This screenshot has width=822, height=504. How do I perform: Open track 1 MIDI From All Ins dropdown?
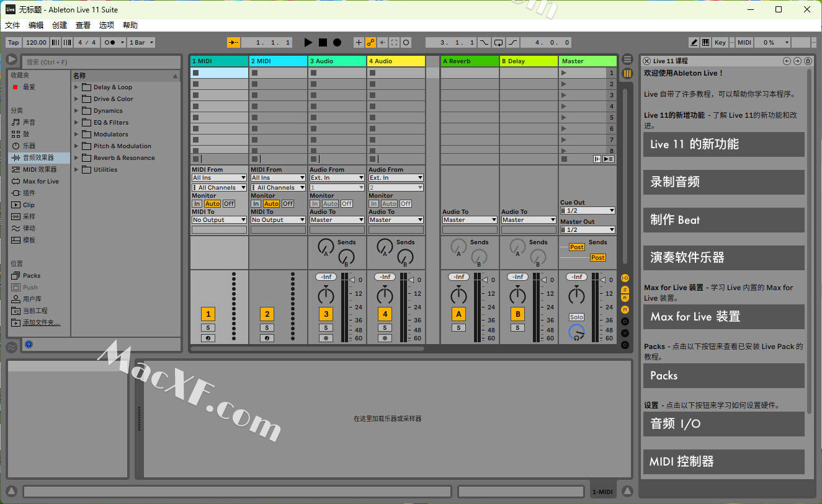219,177
